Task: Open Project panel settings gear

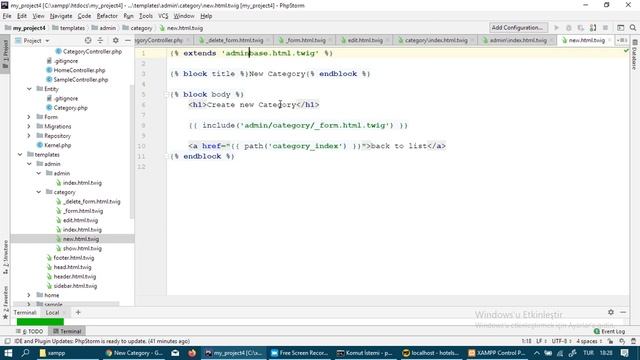Action: coord(116,40)
